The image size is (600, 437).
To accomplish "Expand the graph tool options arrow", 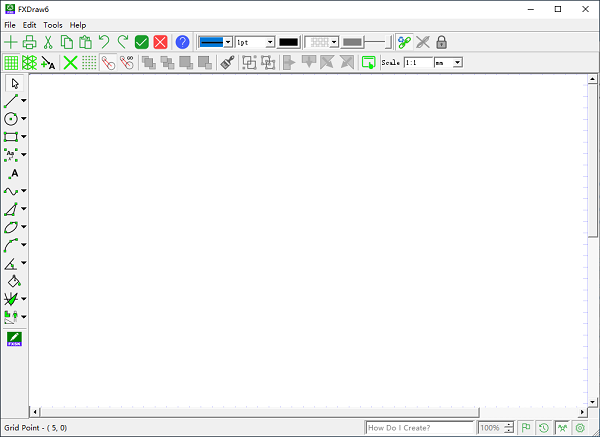I will tap(24, 299).
